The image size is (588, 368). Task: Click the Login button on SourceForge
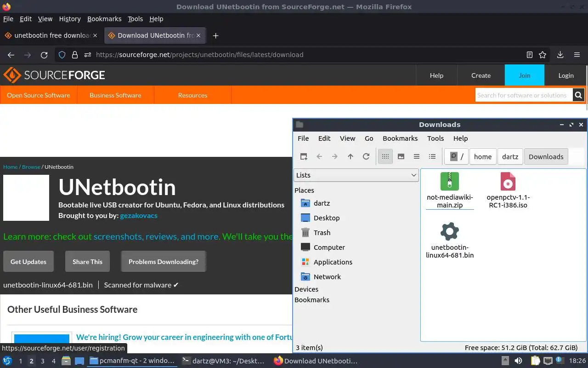click(x=566, y=75)
